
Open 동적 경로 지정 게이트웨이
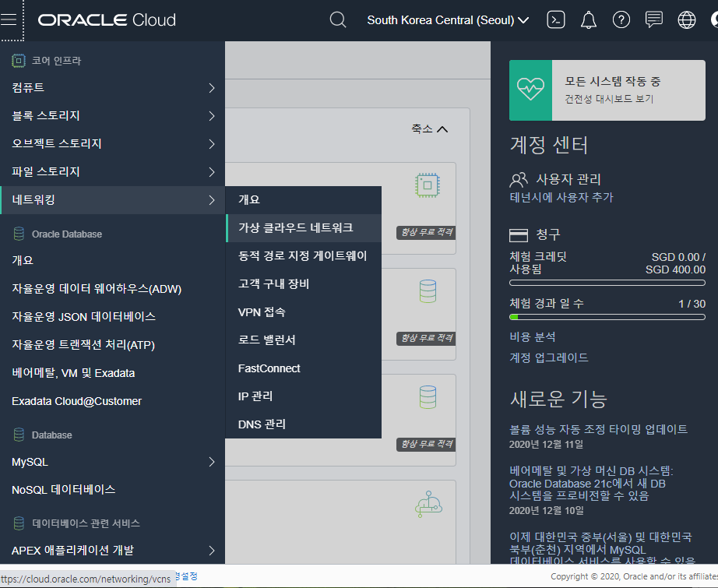(304, 255)
